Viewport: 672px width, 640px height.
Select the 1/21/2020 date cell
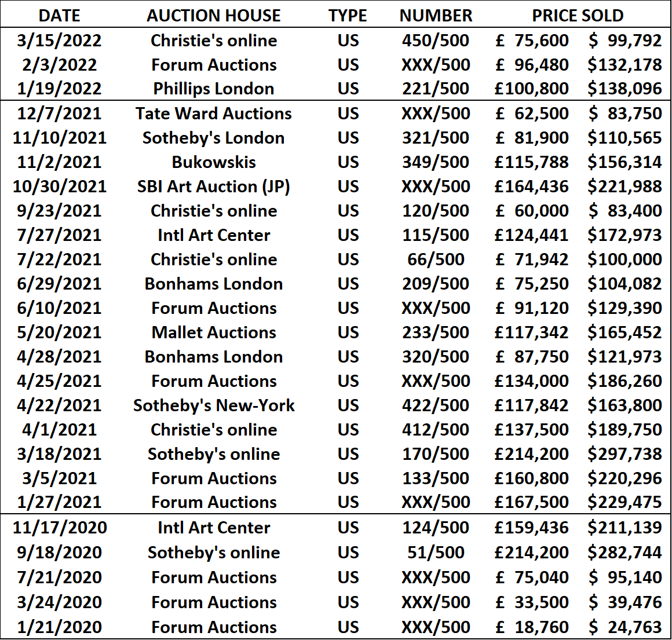pyautogui.click(x=60, y=627)
